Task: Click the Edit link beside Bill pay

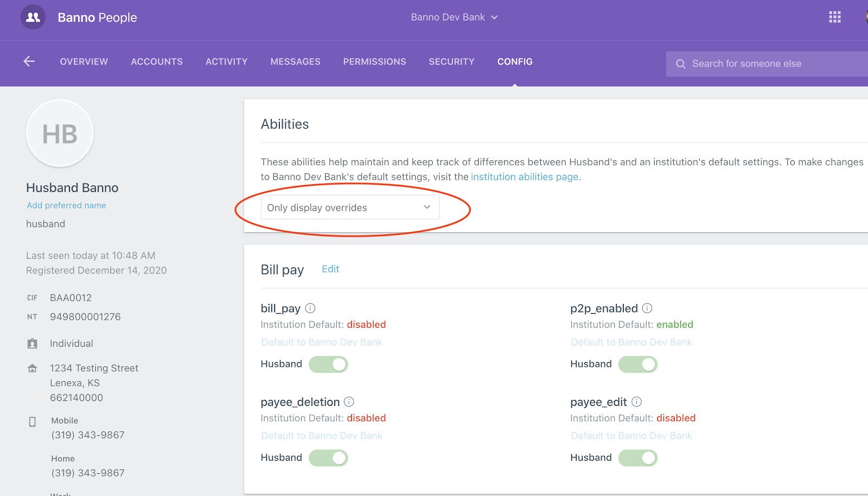Action: pos(330,269)
